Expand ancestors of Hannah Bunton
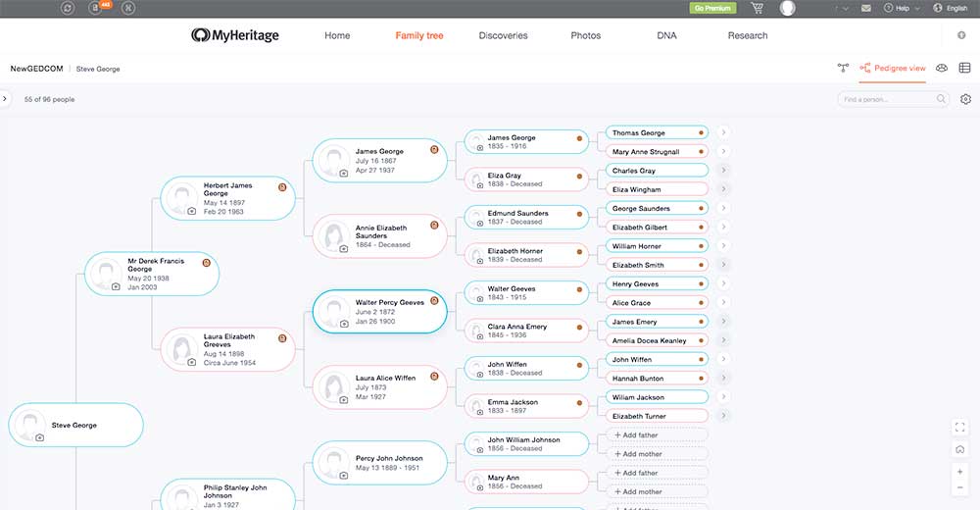Image resolution: width=980 pixels, height=510 pixels. [724, 378]
